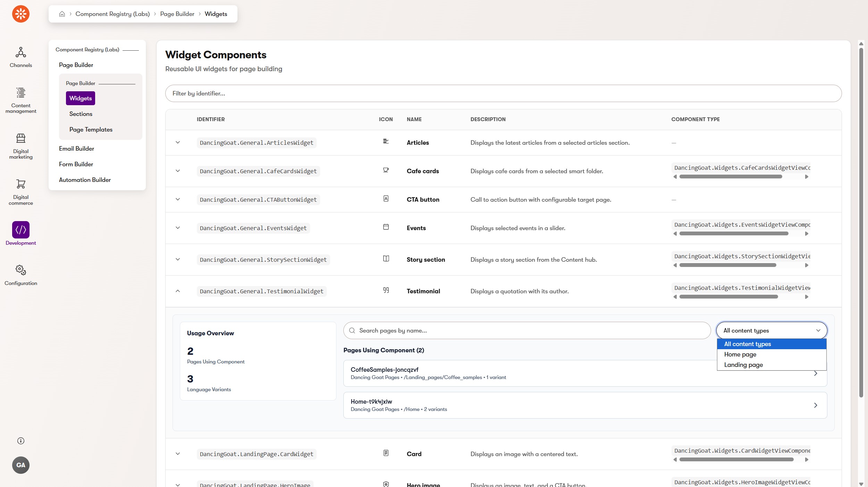The image size is (868, 487).
Task: Click the page vertical scrollbar
Action: click(861, 222)
